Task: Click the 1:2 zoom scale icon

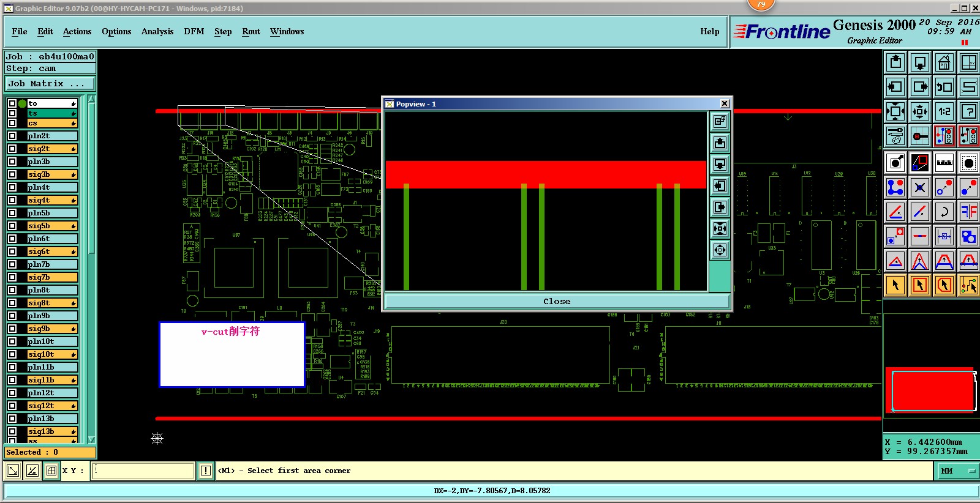Action: [x=944, y=111]
